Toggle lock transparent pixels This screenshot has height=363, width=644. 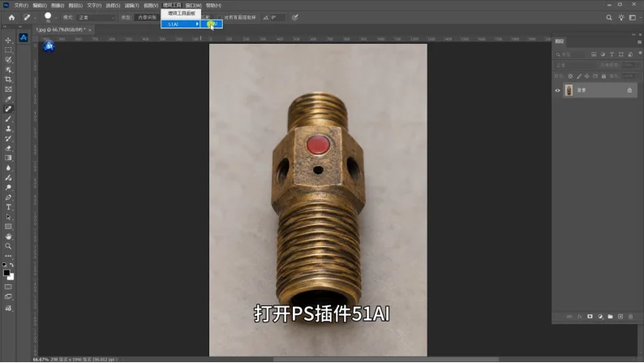tap(570, 76)
